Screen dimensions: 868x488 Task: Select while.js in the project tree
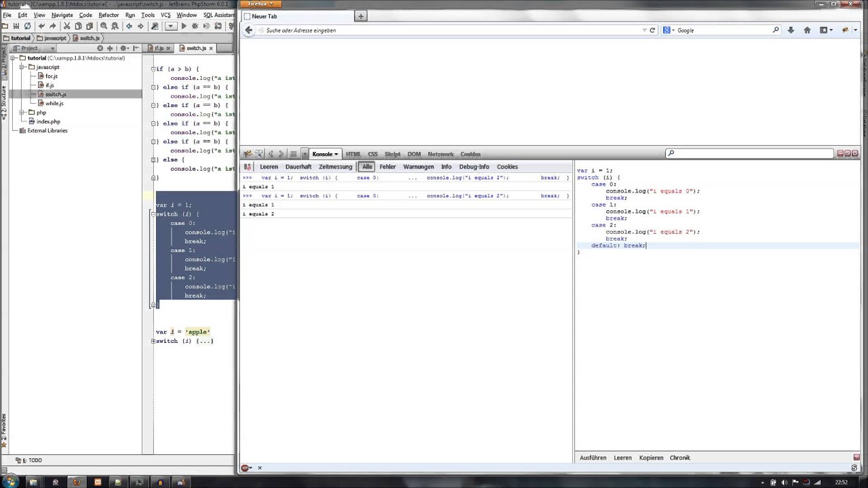point(50,103)
